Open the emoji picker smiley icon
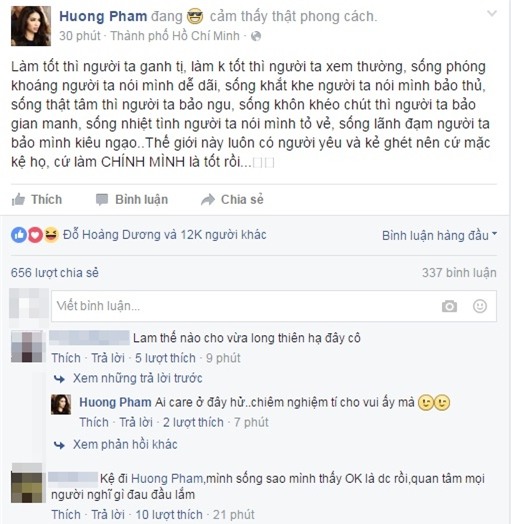This screenshot has height=524, width=511. tap(480, 306)
